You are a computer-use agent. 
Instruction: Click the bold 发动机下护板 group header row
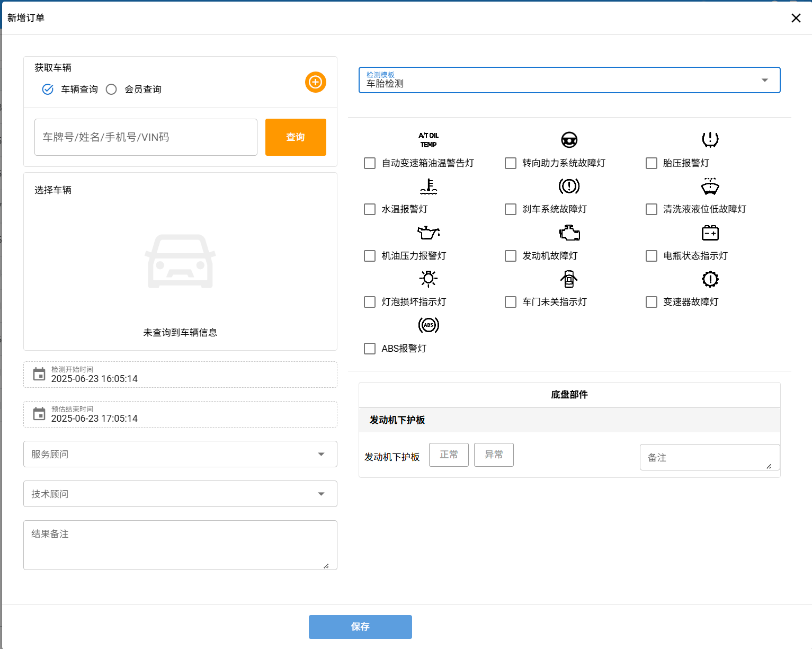coord(569,420)
